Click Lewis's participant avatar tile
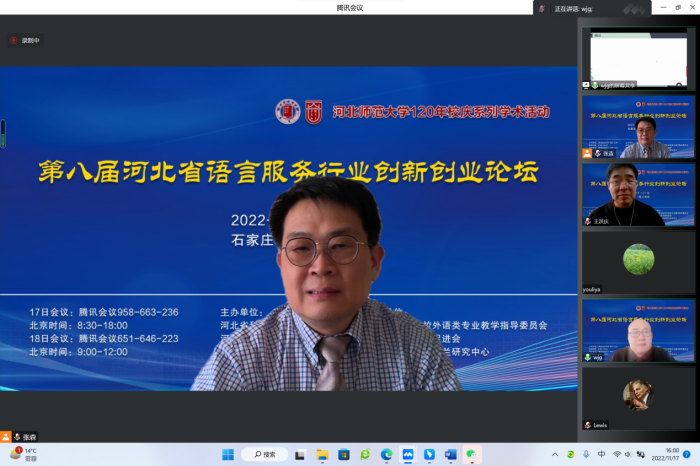This screenshot has height=466, width=700. tap(638, 398)
